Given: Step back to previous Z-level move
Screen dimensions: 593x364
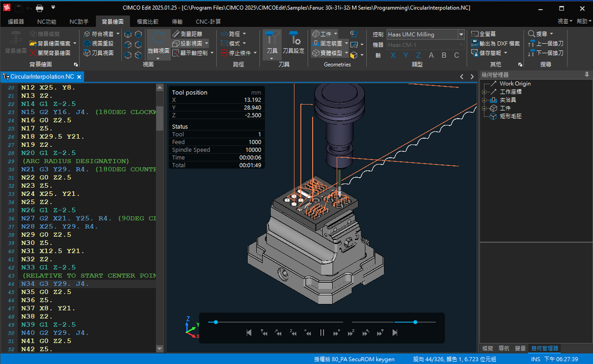Looking at the screenshot, I should coord(293,333).
